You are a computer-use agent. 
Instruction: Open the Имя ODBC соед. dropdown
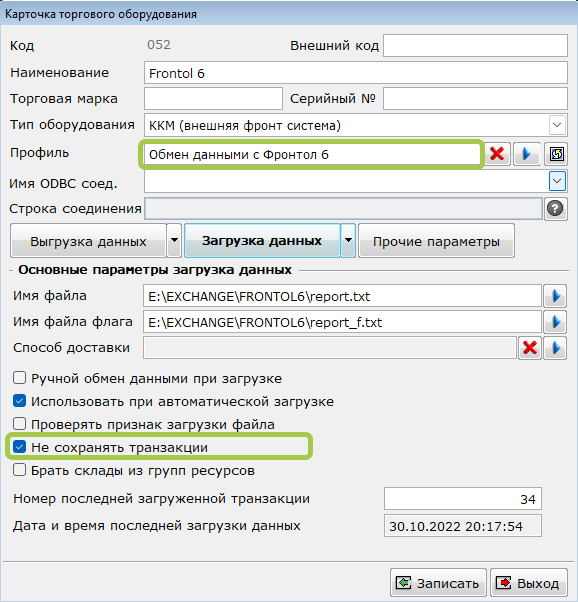[557, 181]
